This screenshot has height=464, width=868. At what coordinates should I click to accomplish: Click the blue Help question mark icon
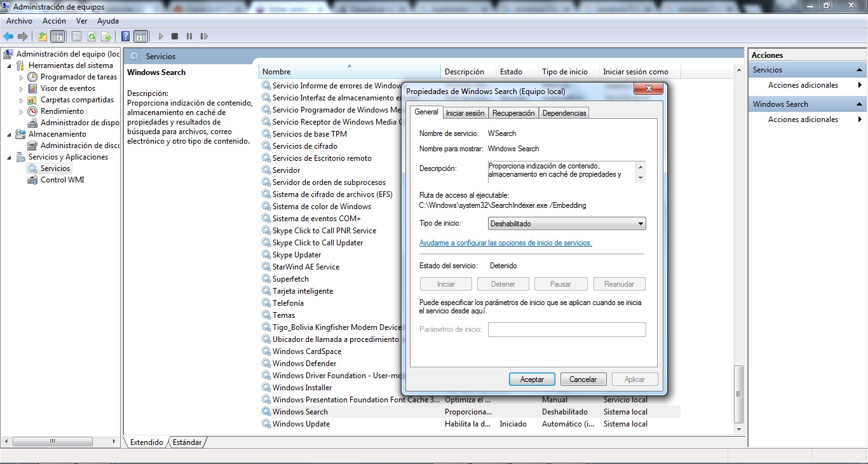click(x=126, y=36)
